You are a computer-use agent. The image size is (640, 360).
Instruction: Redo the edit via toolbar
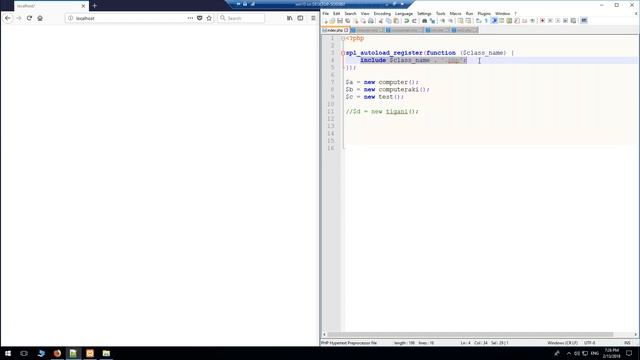click(414, 20)
